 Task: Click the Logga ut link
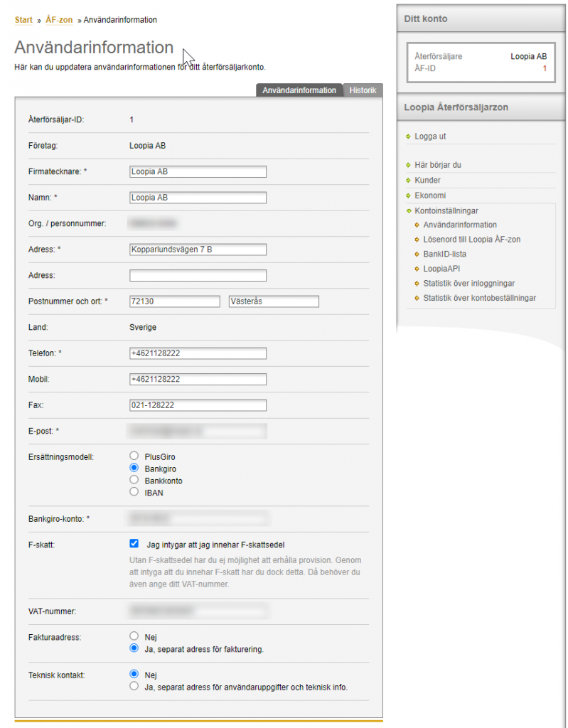[x=430, y=136]
